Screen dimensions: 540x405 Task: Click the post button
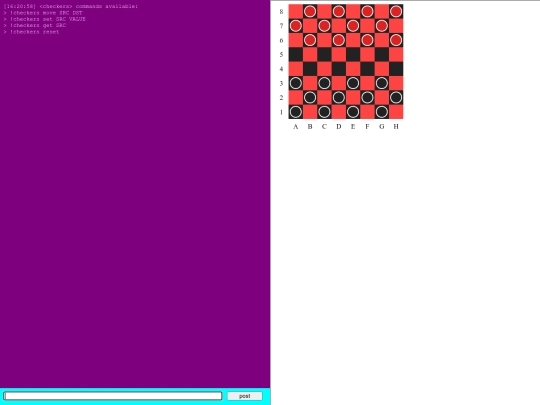point(245,396)
